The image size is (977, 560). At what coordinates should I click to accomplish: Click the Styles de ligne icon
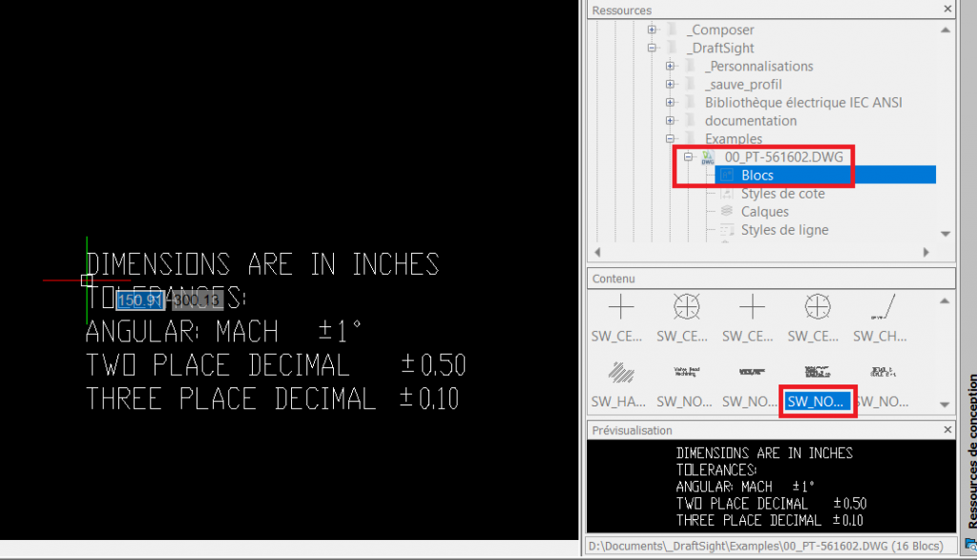[726, 230]
